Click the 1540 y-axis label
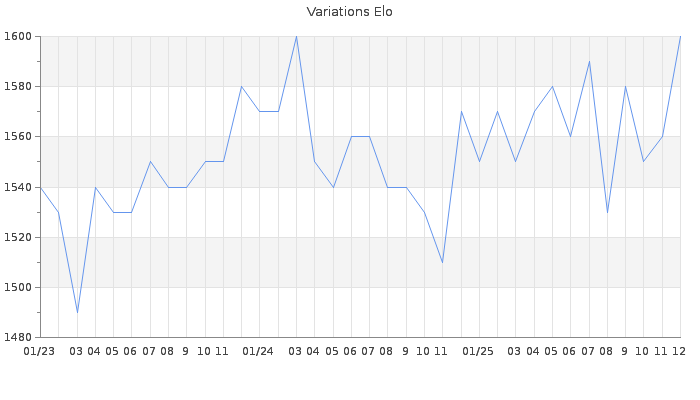The image size is (700, 400). (x=19, y=187)
